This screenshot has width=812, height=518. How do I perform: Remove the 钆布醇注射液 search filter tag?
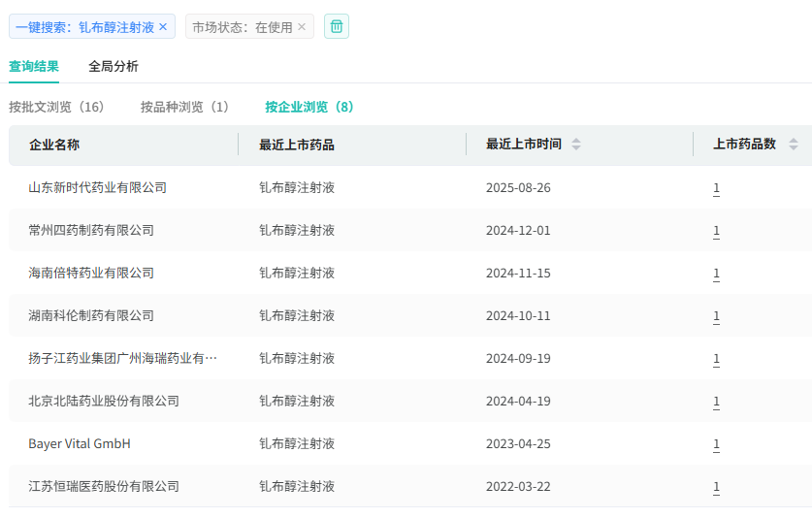tap(163, 27)
